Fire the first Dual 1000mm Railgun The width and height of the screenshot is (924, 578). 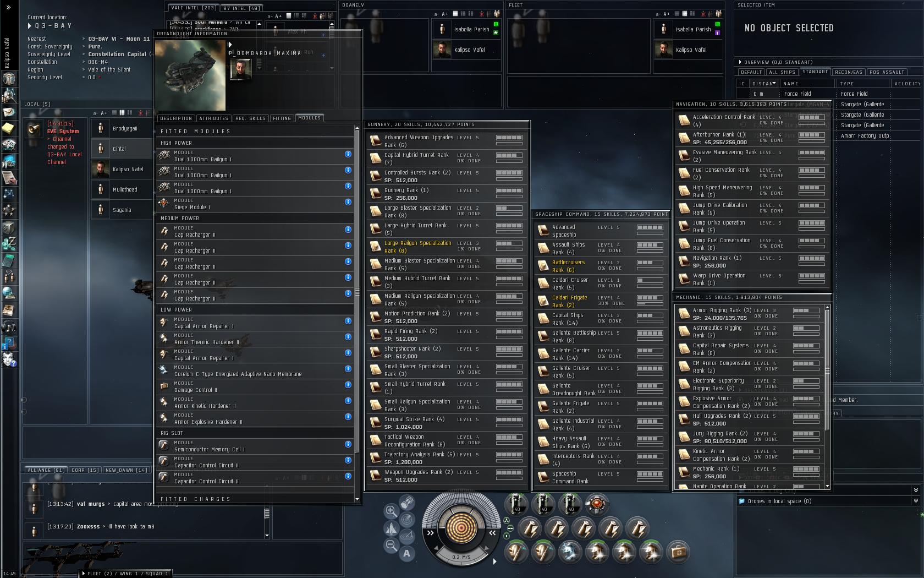tap(516, 504)
